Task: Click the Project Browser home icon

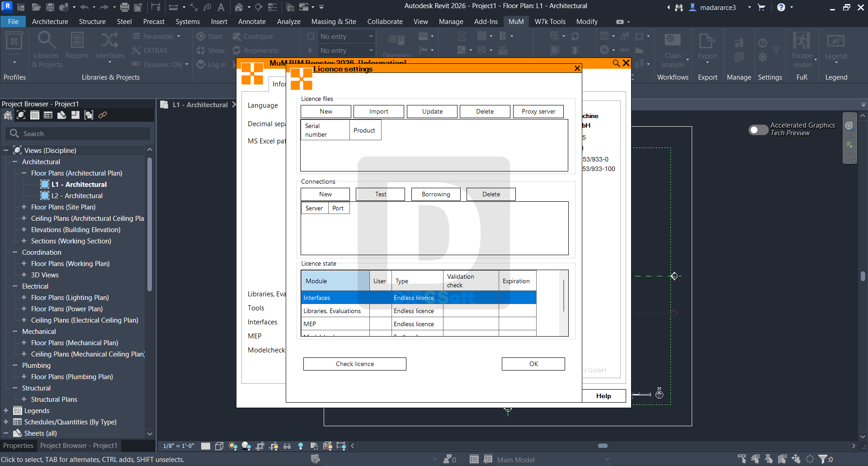Action: point(8,115)
